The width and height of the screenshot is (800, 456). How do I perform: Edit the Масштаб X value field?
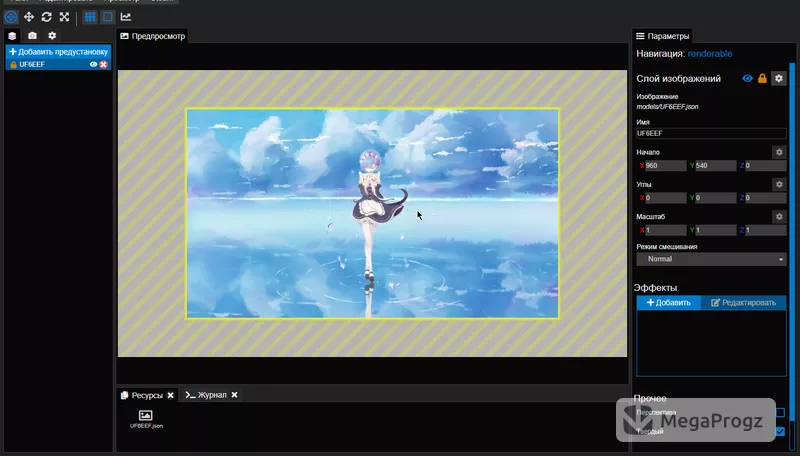(x=665, y=230)
